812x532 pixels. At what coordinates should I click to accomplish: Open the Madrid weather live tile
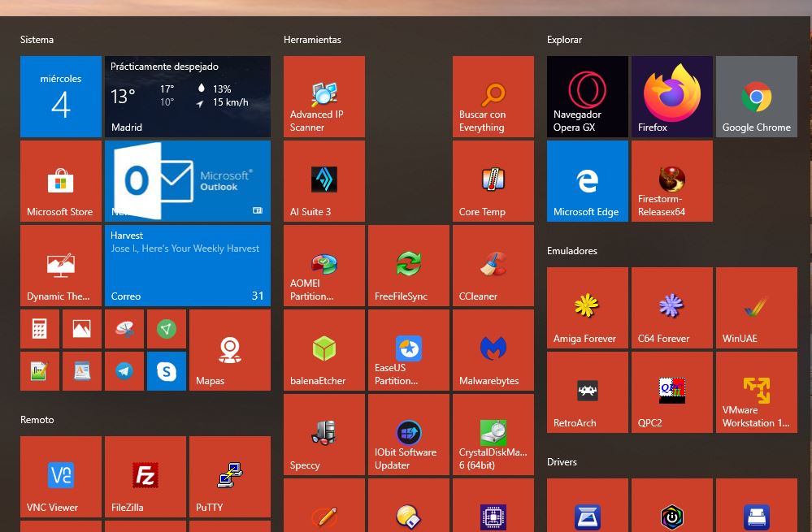[188, 97]
